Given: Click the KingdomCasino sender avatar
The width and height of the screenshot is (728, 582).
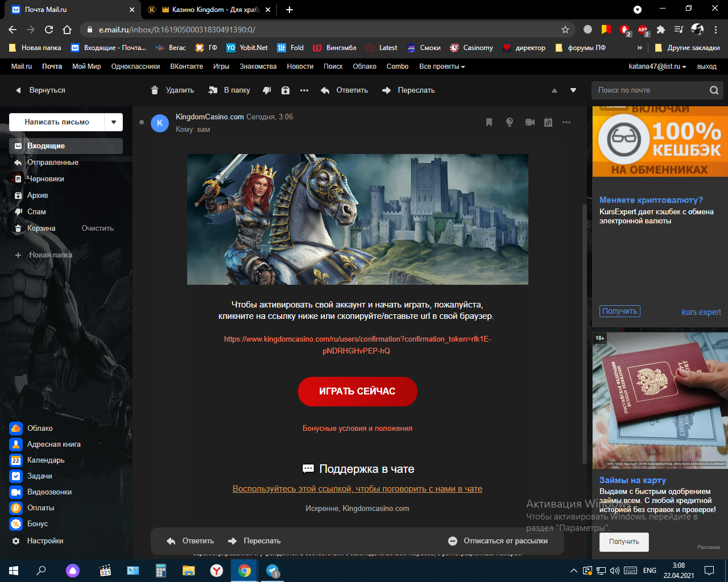Looking at the screenshot, I should tap(160, 123).
